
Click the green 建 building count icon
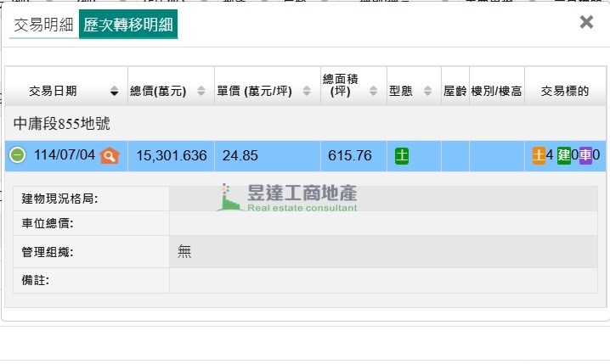563,155
